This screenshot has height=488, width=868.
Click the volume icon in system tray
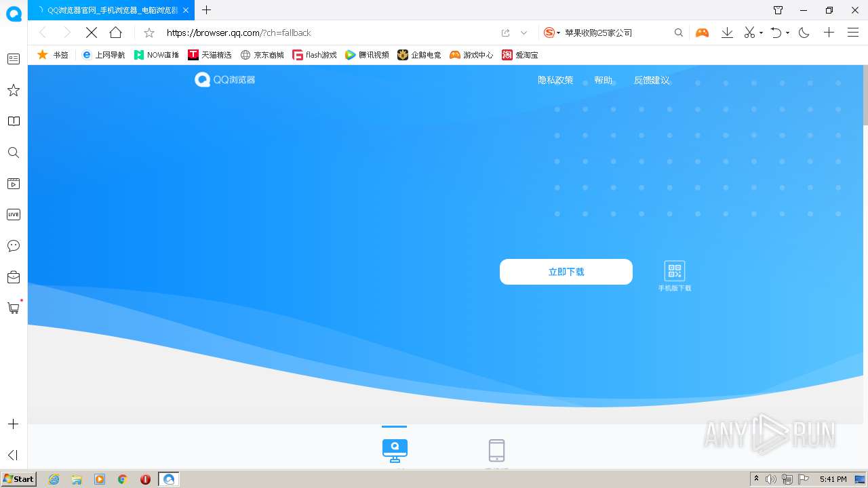(x=771, y=479)
